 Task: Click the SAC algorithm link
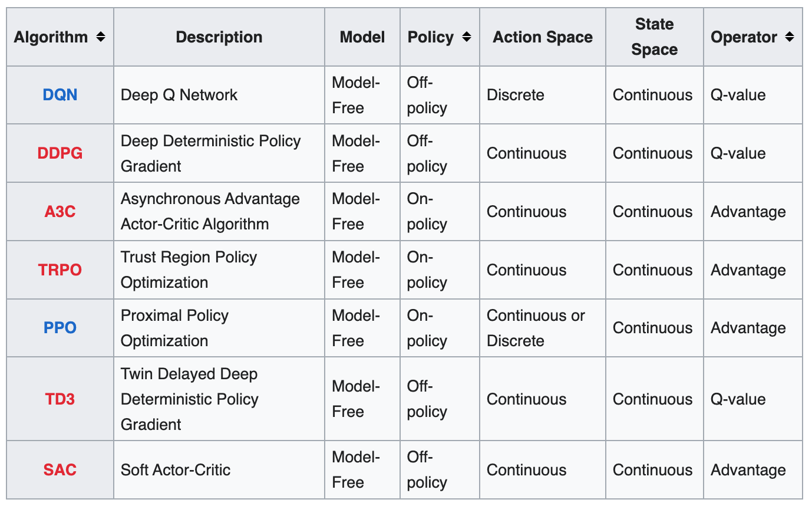coord(60,470)
